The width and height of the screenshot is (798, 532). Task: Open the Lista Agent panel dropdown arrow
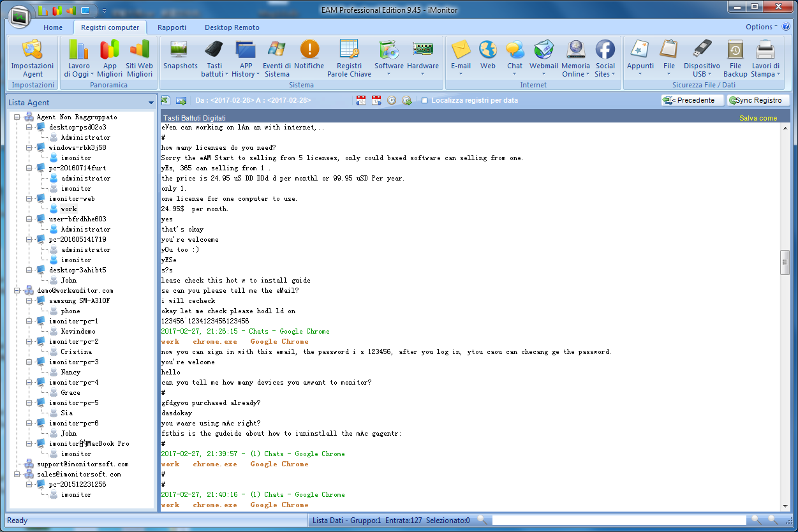(x=151, y=103)
